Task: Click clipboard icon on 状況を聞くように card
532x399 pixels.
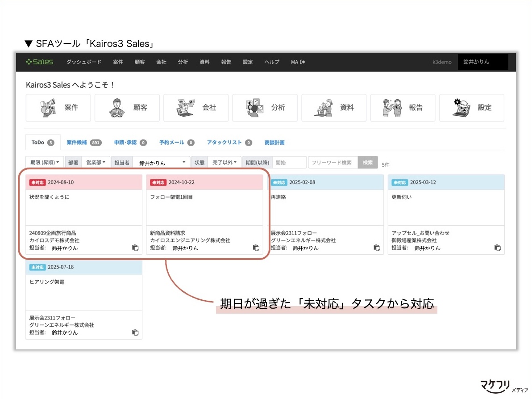Action: [x=135, y=248]
